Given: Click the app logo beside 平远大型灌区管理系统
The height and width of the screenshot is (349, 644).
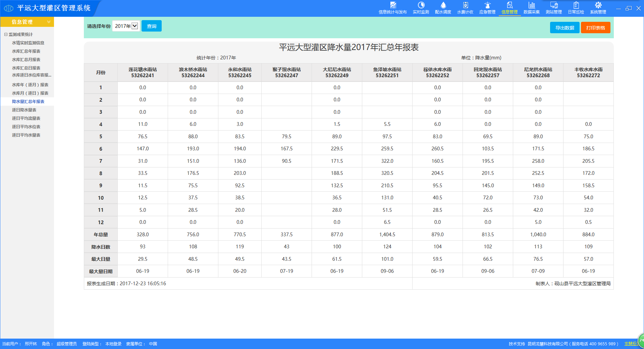Looking at the screenshot, I should click(x=9, y=8).
